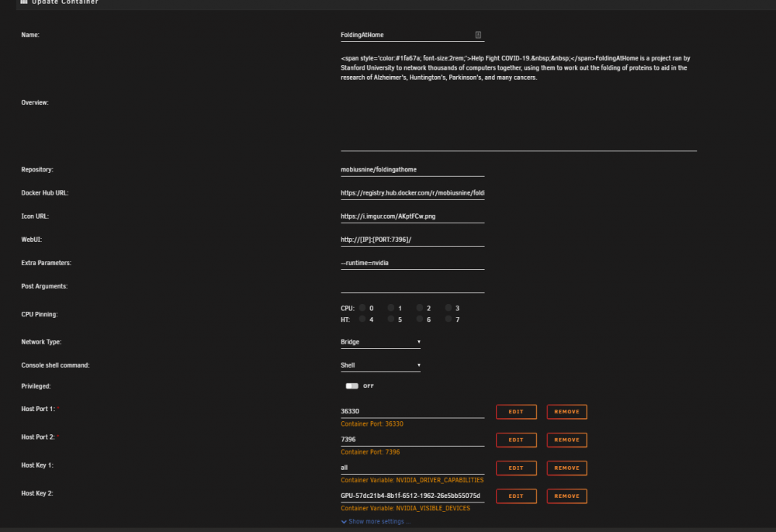Click the Icon URL field
This screenshot has height=532, width=776.
point(412,216)
